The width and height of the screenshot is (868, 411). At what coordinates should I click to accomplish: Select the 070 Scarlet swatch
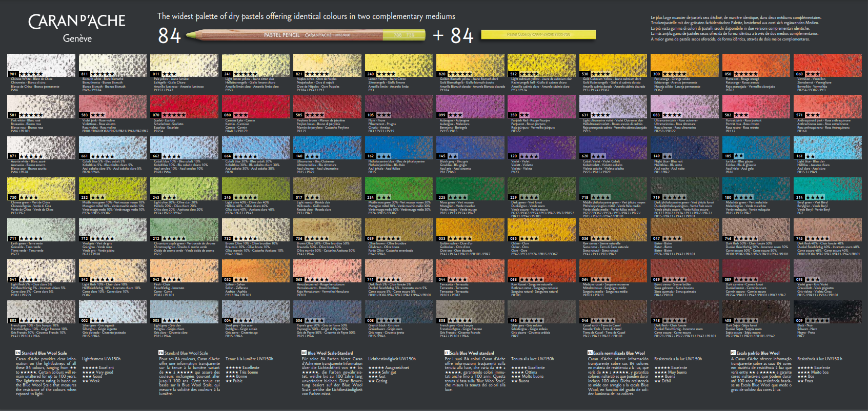click(184, 106)
